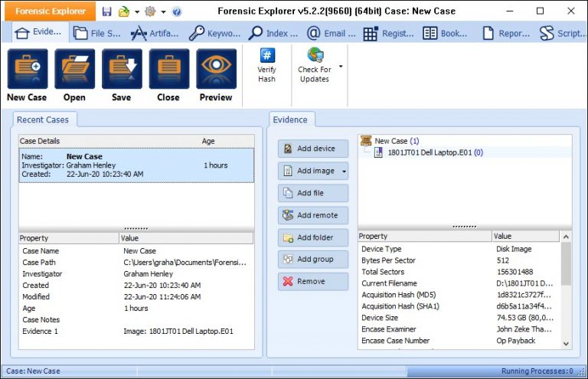
Task: Open the Add image dropdown arrow
Action: [344, 172]
